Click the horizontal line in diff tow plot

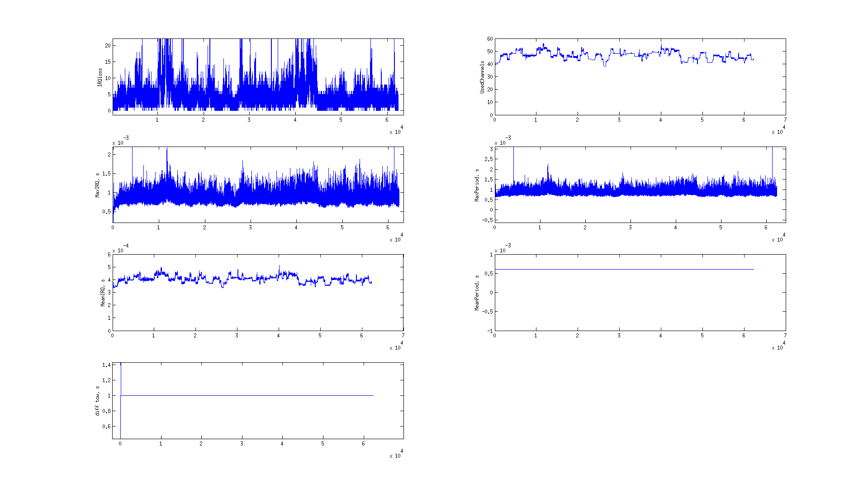[x=247, y=395]
